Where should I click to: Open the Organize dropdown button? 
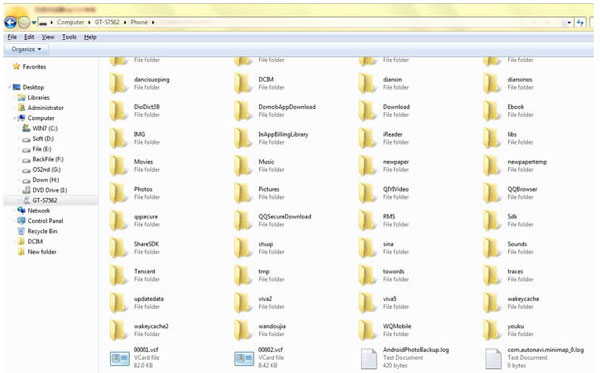(26, 49)
